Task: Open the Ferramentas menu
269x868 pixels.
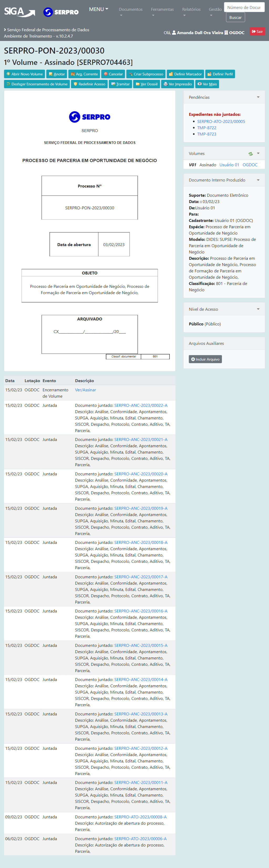Action: tap(162, 12)
